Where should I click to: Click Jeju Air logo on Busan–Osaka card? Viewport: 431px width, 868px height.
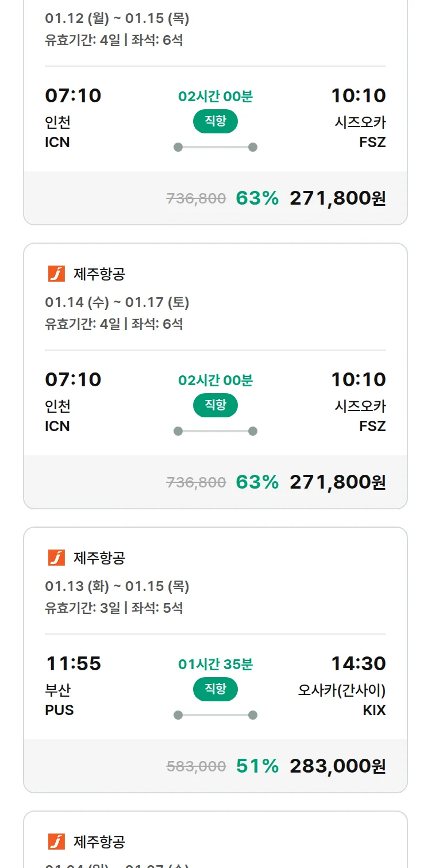coord(56,558)
